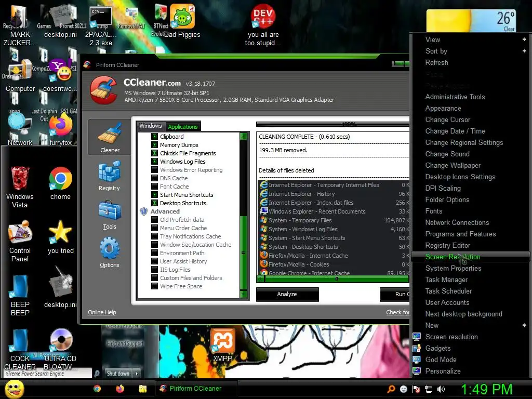
Task: Uncheck Start Menu Shortcuts checkbox
Action: [x=154, y=195]
